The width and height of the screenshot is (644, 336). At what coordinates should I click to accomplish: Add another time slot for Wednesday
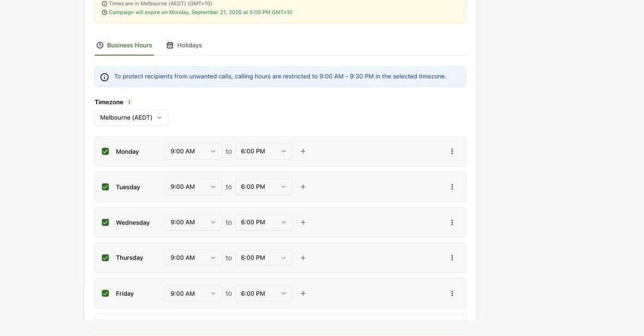[303, 223]
